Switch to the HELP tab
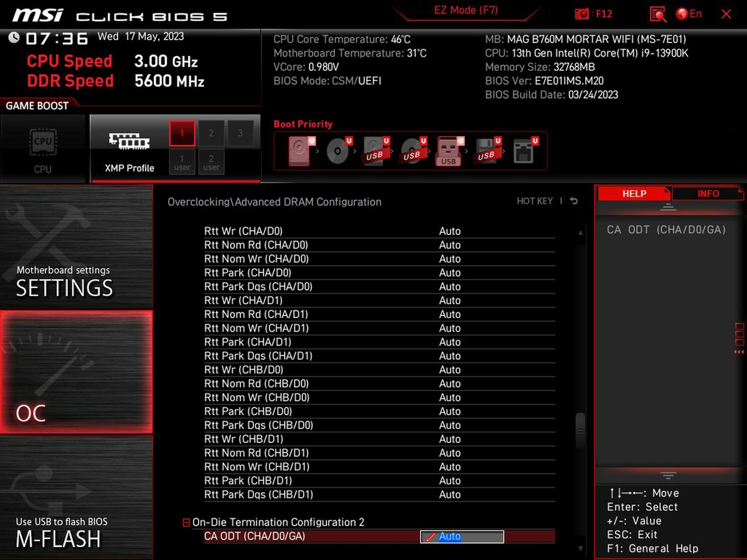 pos(634,194)
